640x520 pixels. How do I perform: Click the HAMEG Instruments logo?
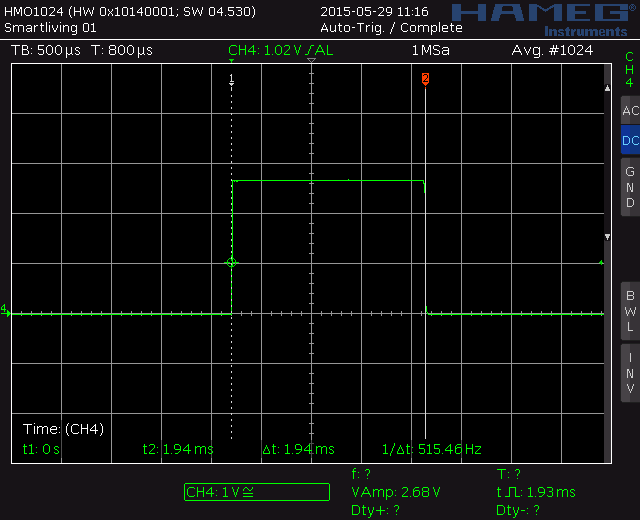(x=544, y=17)
